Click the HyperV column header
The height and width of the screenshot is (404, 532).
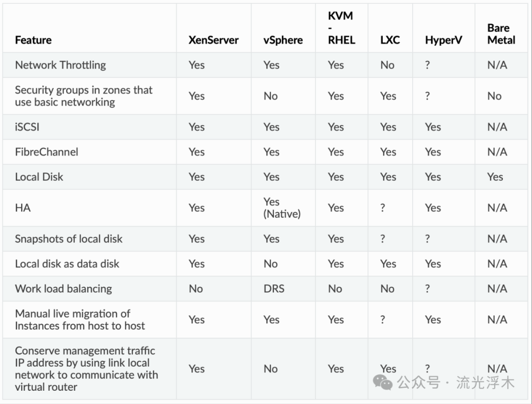443,40
